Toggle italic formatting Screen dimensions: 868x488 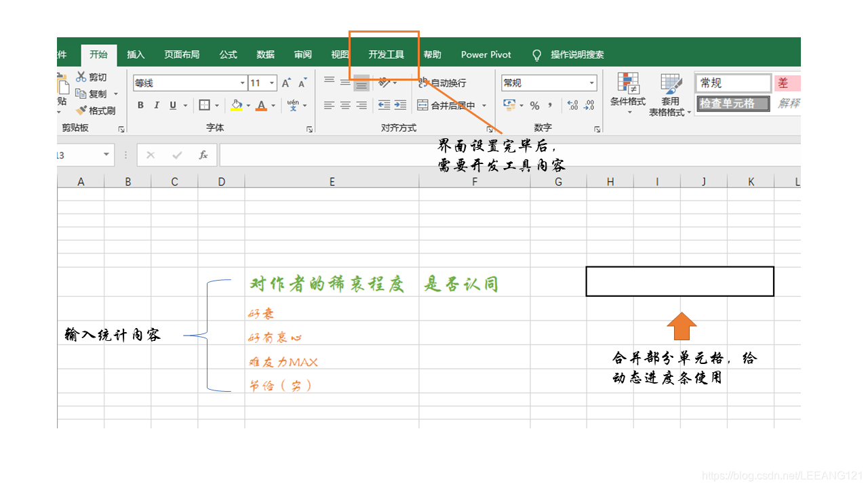pos(157,105)
